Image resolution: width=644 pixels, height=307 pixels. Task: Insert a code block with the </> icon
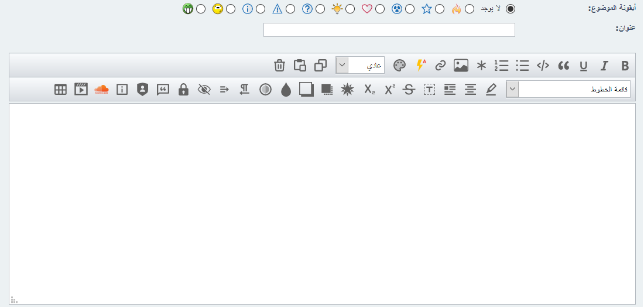(x=543, y=66)
